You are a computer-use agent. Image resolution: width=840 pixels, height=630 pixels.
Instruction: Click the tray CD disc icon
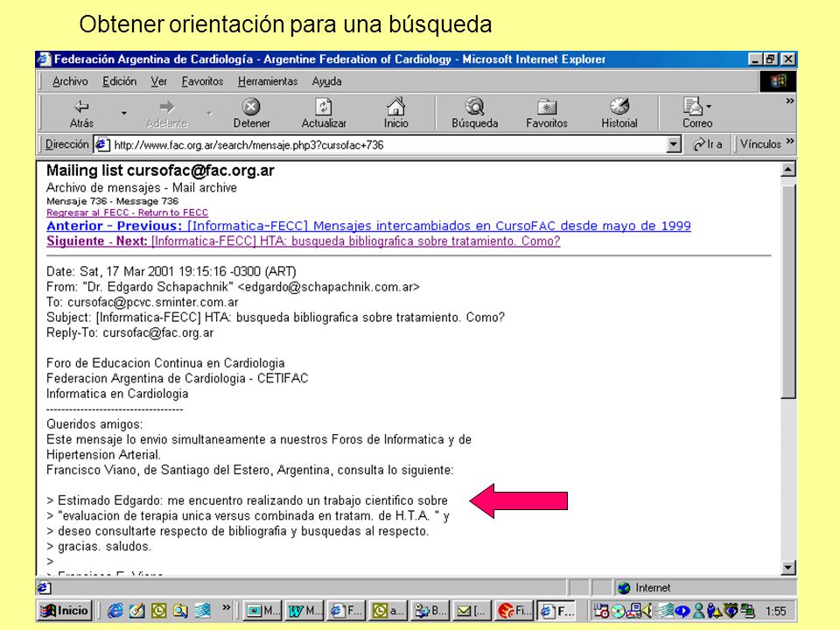pyautogui.click(x=618, y=611)
